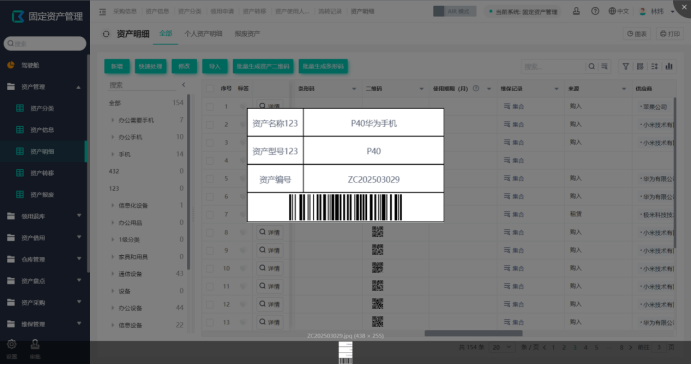Open the 来源 column dropdown arrow

click(x=624, y=89)
